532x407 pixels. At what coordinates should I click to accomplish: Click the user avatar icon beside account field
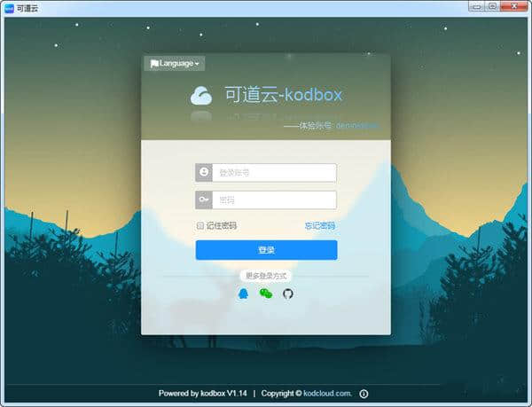pyautogui.click(x=204, y=172)
